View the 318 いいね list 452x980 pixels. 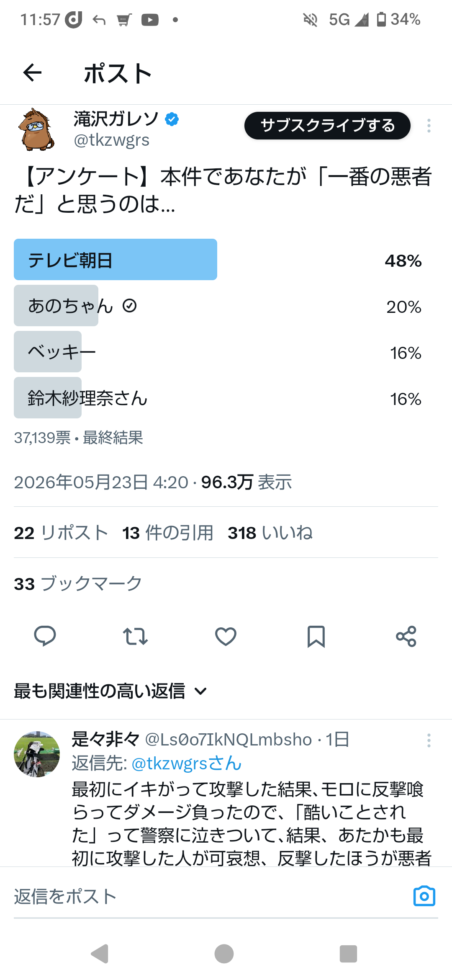pyautogui.click(x=270, y=533)
